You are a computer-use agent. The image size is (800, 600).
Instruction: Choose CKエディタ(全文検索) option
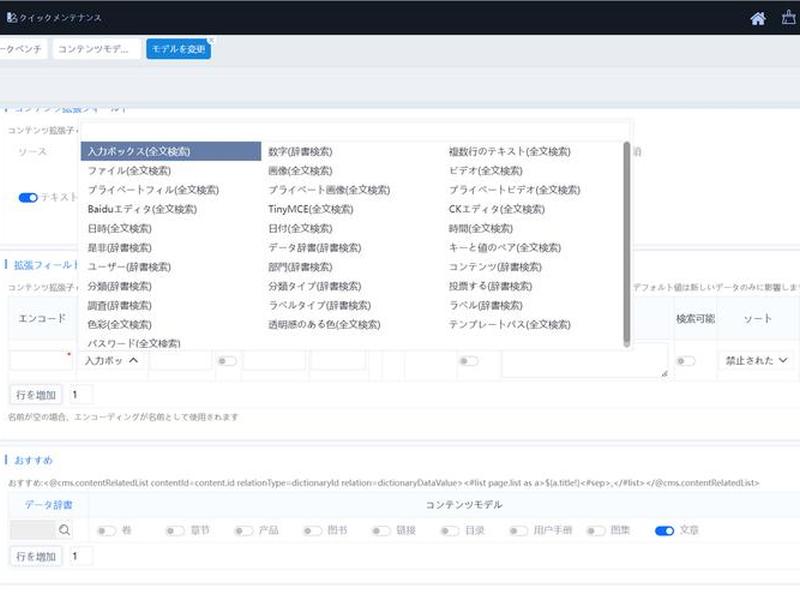point(496,209)
